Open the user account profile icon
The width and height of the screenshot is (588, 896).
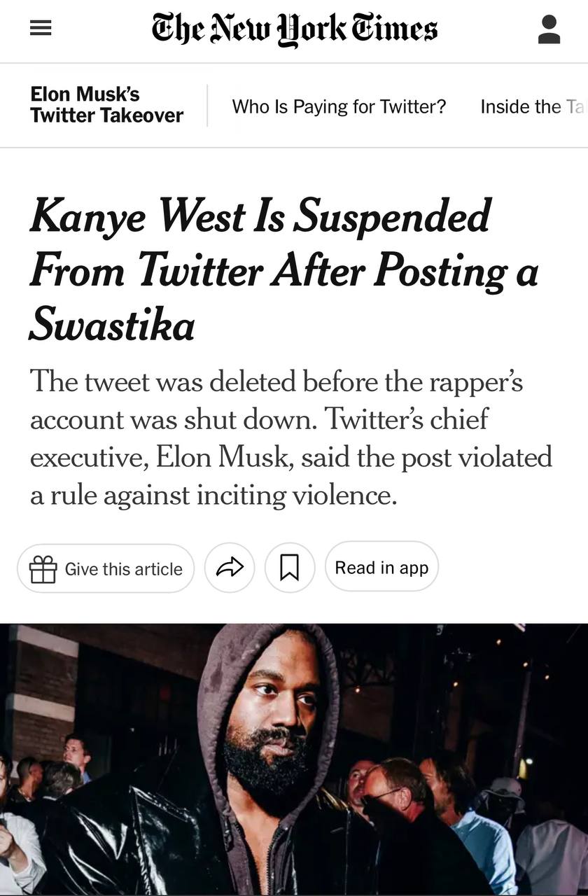click(549, 30)
